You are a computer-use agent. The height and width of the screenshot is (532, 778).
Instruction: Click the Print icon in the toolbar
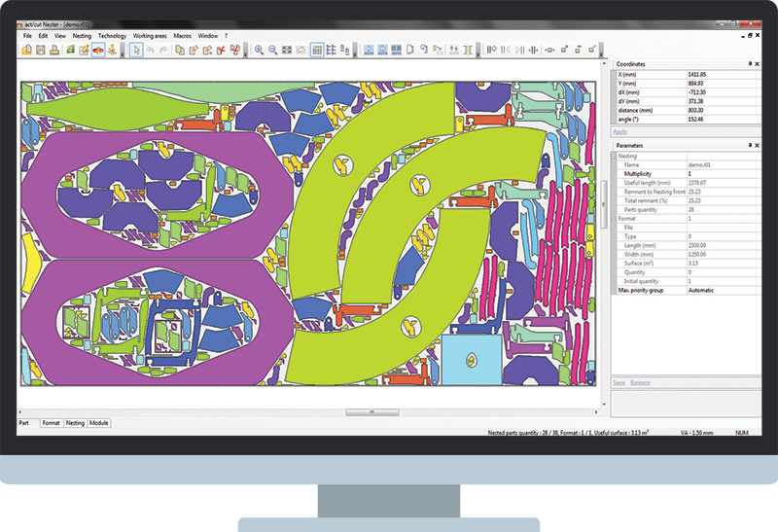tap(53, 50)
